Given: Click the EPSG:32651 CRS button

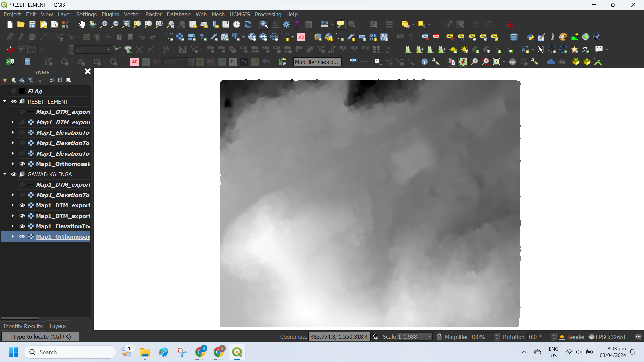Looking at the screenshot, I should [x=607, y=337].
